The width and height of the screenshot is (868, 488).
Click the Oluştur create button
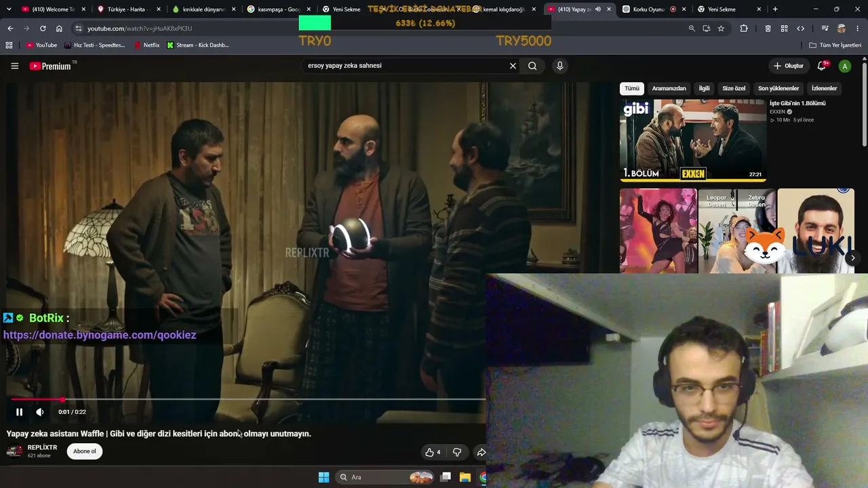[x=788, y=66]
